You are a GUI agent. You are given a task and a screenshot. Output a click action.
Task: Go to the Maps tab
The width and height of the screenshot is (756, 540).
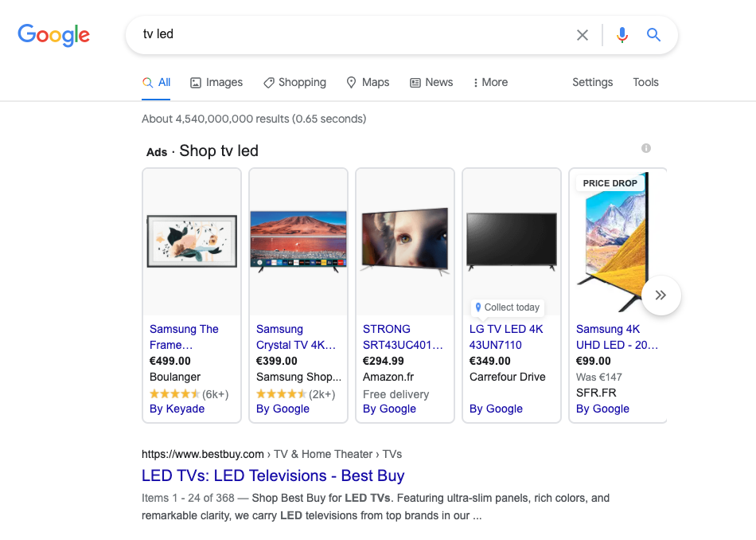pos(368,83)
